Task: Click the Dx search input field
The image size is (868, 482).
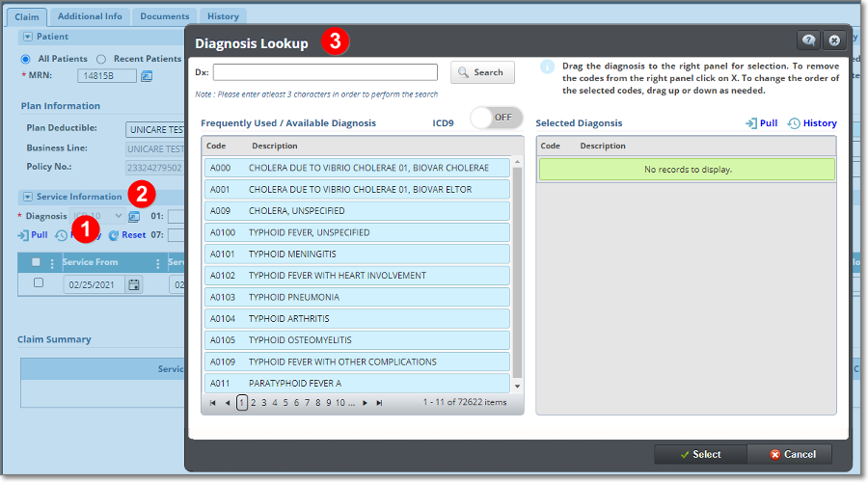Action: [325, 72]
